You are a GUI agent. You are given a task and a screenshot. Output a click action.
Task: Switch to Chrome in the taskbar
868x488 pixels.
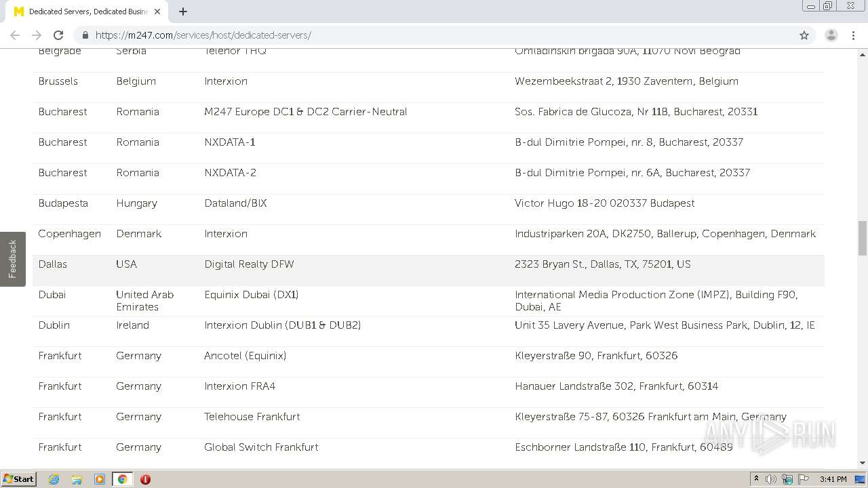(x=122, y=479)
